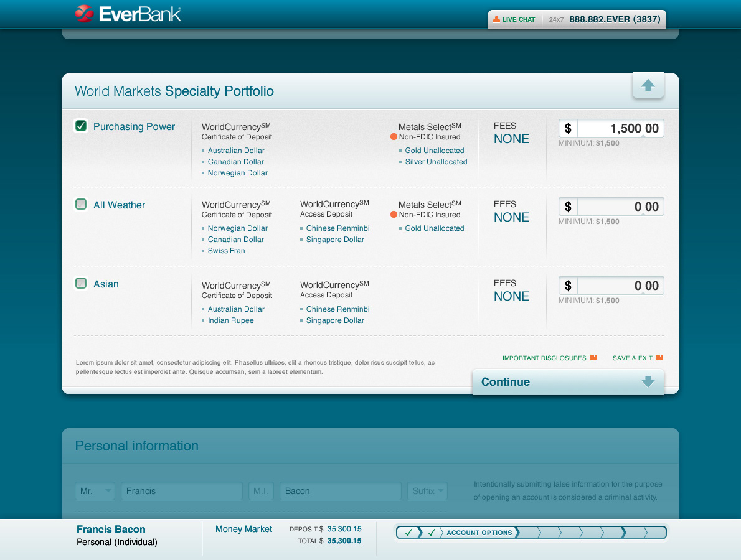Click Chinese Renminbi in Asian row
Image resolution: width=741 pixels, height=560 pixels.
[338, 309]
